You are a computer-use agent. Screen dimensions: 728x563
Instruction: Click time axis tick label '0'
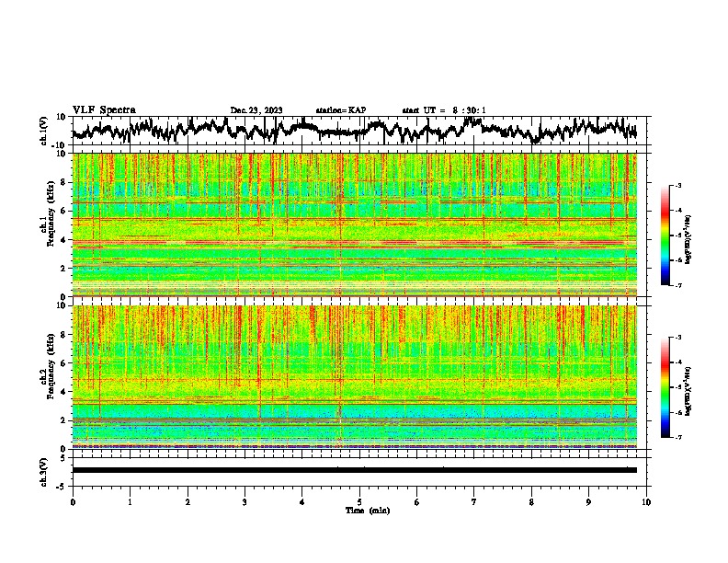pos(73,502)
